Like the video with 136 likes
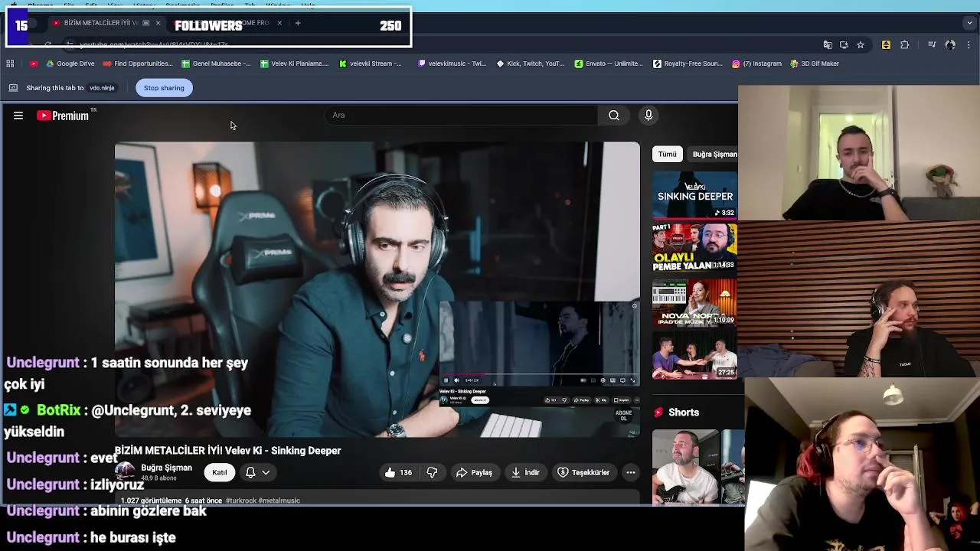 coord(397,472)
